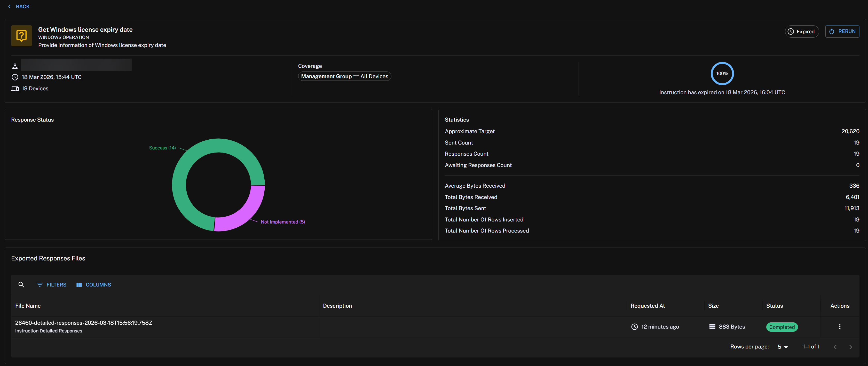Click the instruction question-mark icon

tap(22, 35)
